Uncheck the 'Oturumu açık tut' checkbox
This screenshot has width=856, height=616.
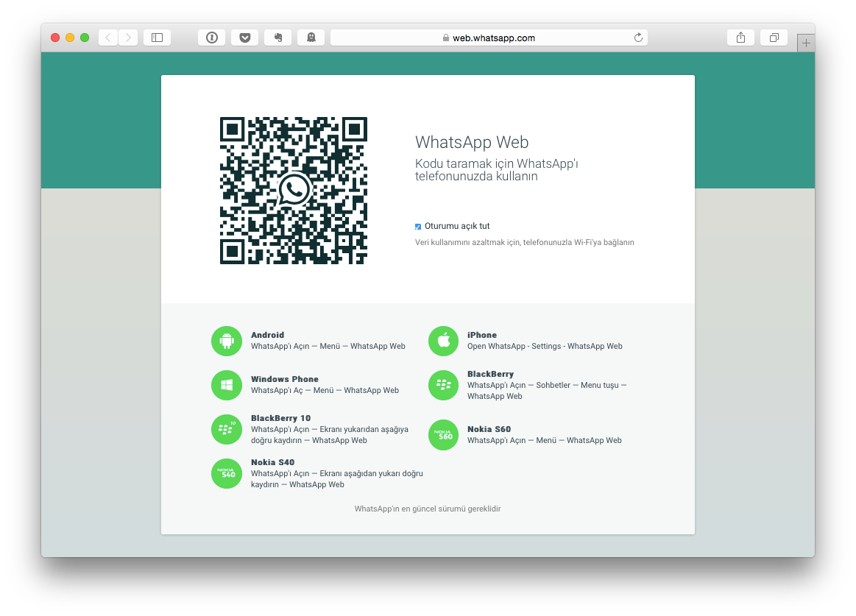418,227
